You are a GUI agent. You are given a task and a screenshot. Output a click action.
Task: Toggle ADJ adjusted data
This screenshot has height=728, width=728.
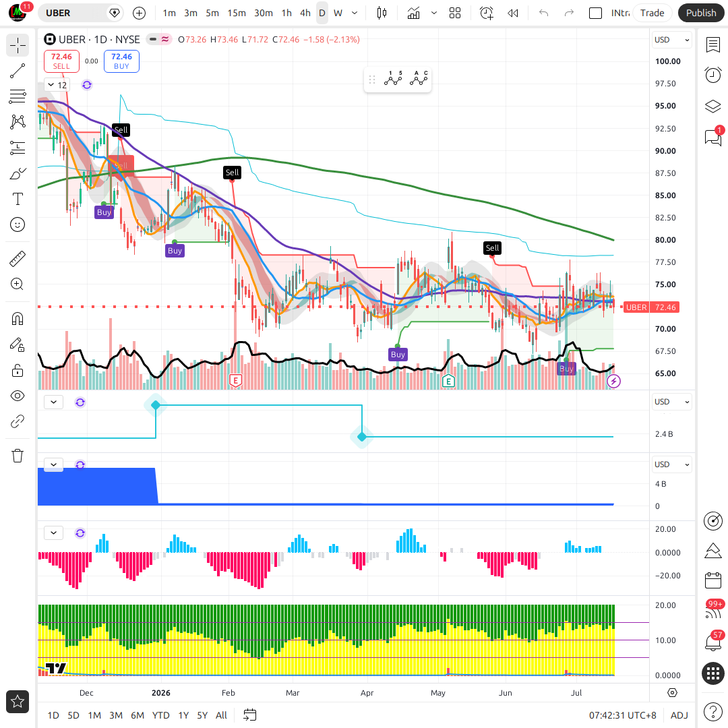click(679, 715)
